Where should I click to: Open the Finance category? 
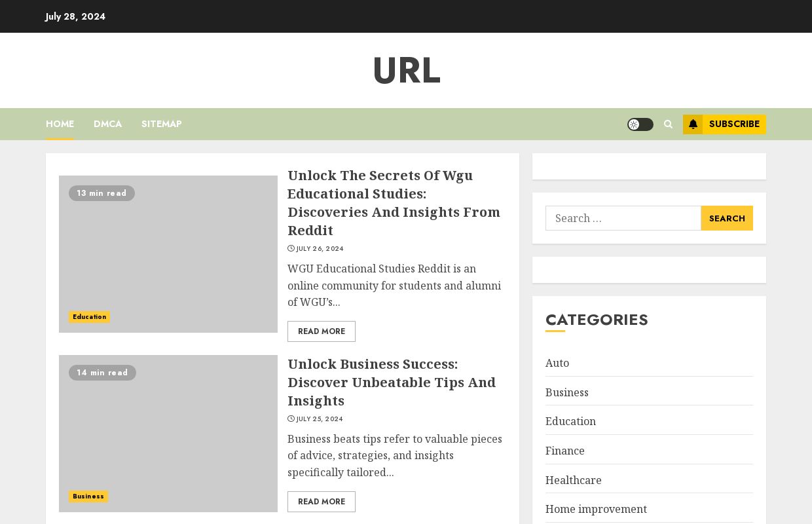pyautogui.click(x=565, y=451)
